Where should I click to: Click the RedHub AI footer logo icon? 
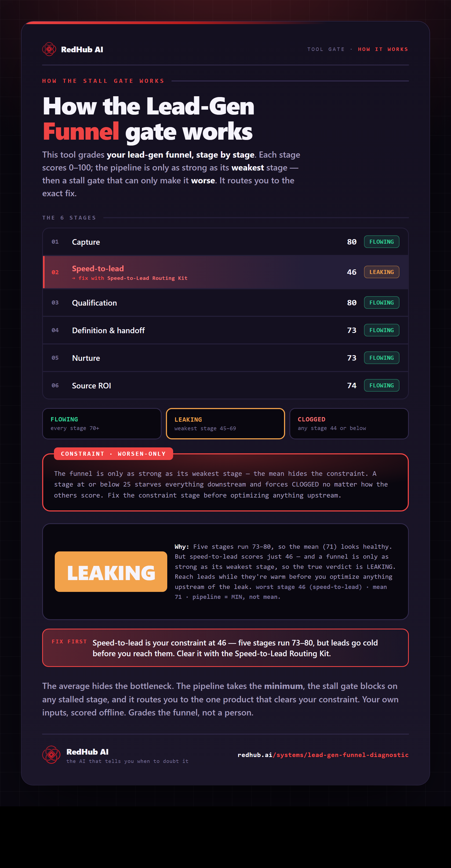point(51,754)
